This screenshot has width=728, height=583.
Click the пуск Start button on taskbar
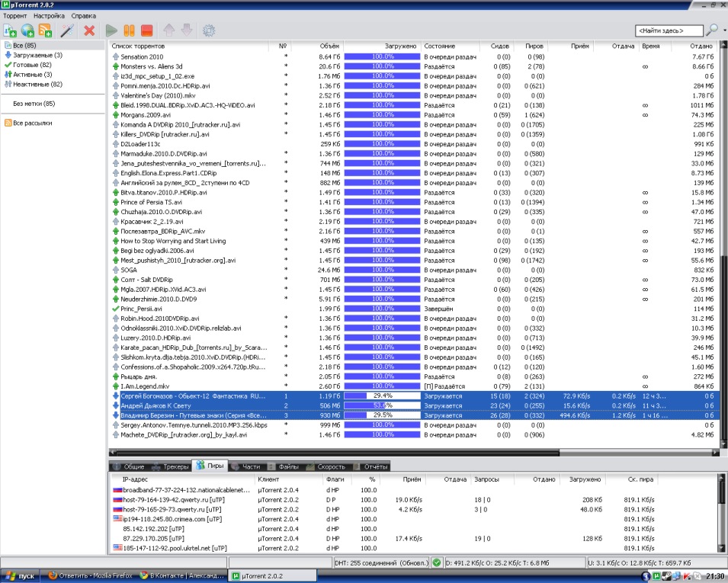click(x=21, y=576)
